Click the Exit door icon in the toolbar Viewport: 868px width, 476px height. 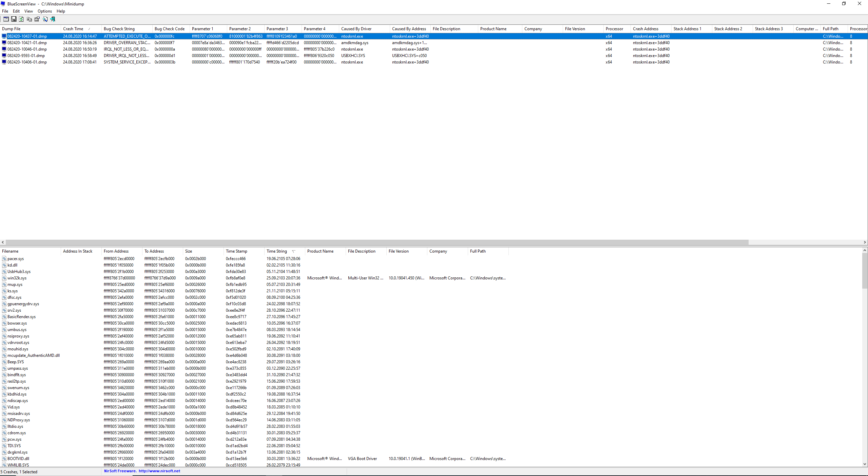pos(53,19)
